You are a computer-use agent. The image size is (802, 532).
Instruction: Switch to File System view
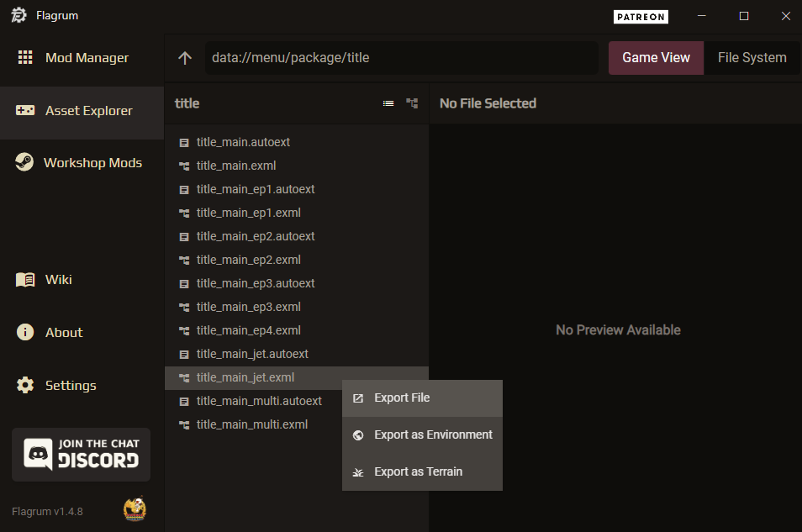[752, 58]
